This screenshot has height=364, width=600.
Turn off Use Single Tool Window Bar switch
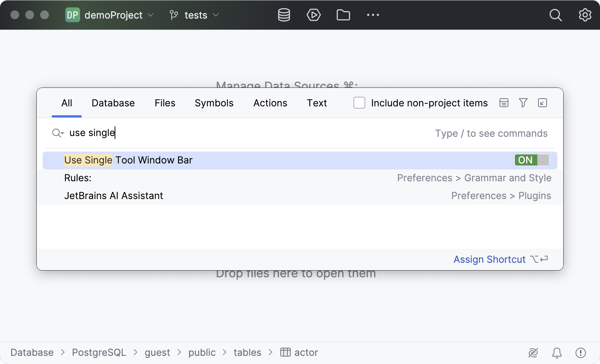[x=532, y=160]
